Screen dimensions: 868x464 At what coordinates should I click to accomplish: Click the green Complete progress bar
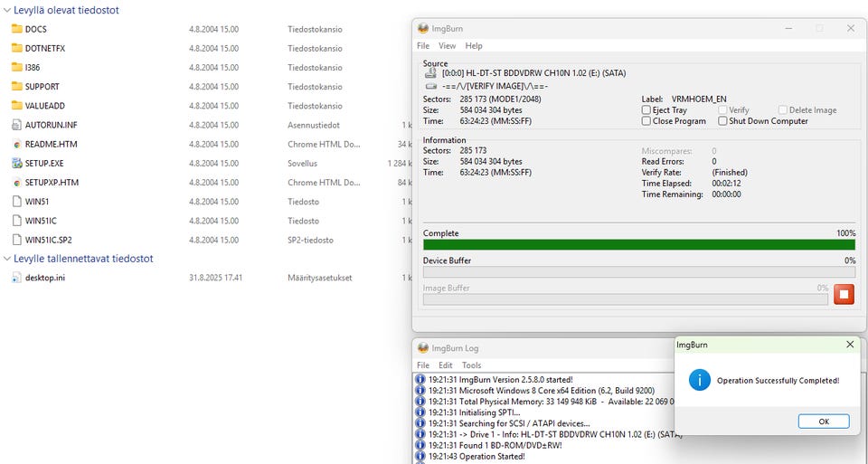pos(639,245)
